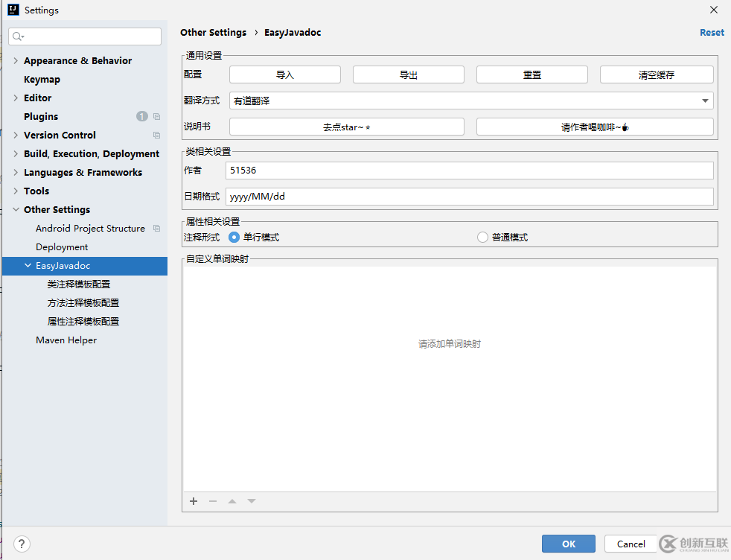The height and width of the screenshot is (560, 731).
Task: Open help with the question mark icon
Action: point(22,544)
